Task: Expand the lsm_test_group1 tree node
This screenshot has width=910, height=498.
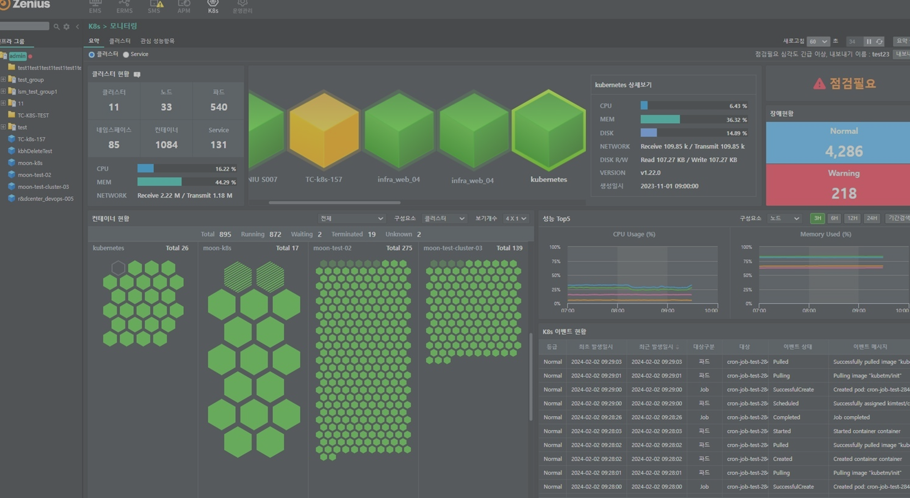Action: (3, 91)
